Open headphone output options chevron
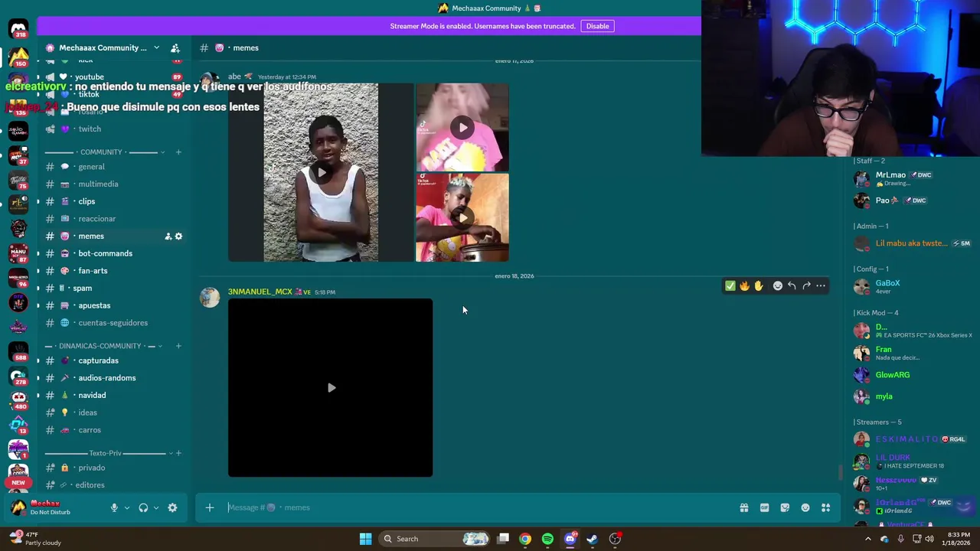The width and height of the screenshot is (980, 551). point(156,507)
